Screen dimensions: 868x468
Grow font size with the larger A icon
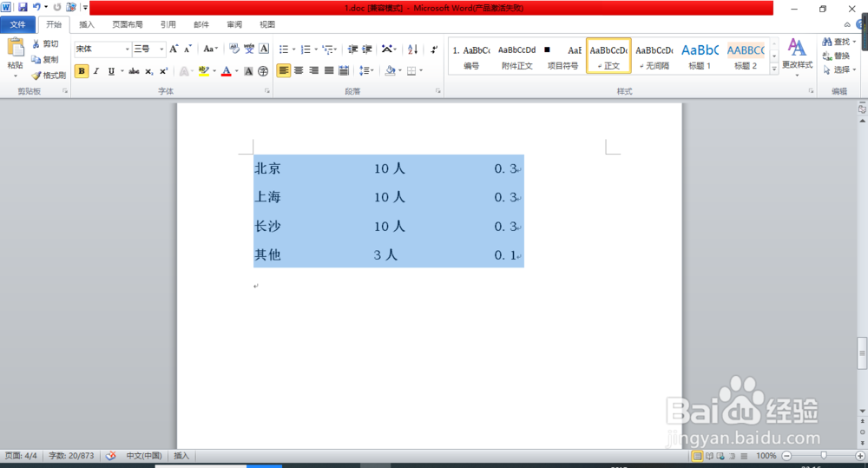pyautogui.click(x=174, y=49)
